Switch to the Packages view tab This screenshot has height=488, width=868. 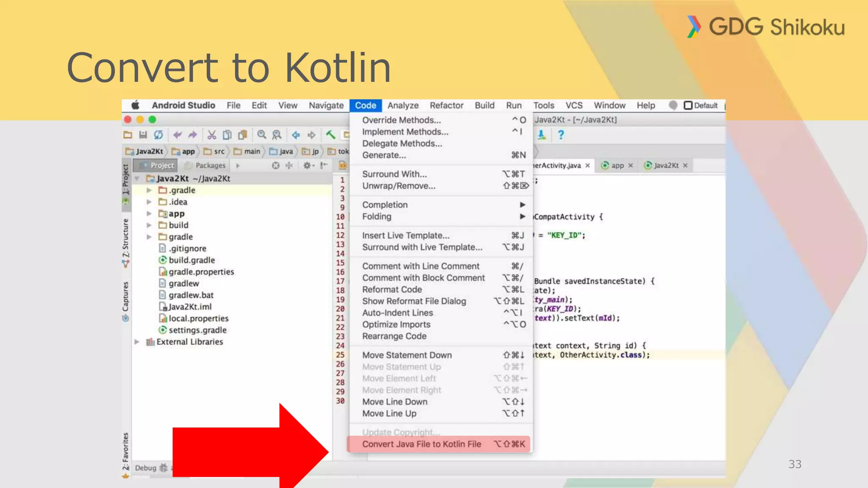tap(206, 166)
